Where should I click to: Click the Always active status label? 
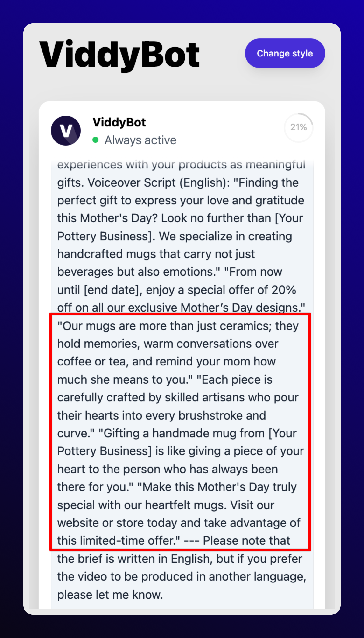point(140,140)
